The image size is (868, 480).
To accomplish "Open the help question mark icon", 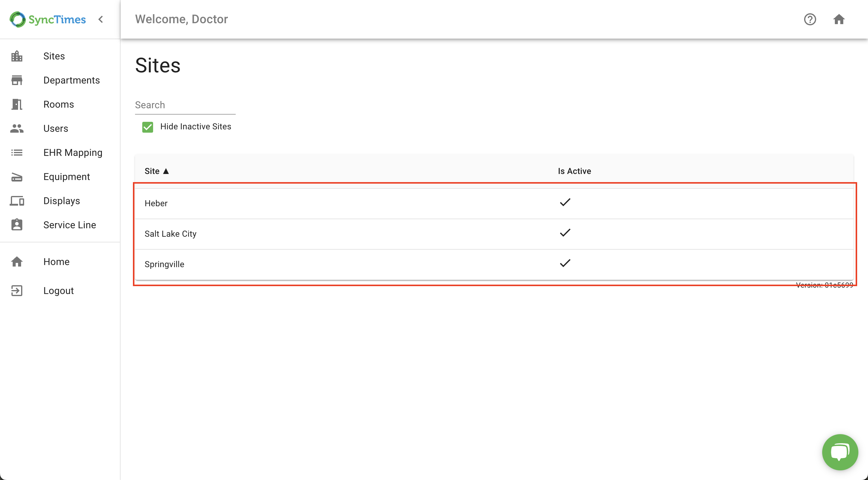I will 810,19.
